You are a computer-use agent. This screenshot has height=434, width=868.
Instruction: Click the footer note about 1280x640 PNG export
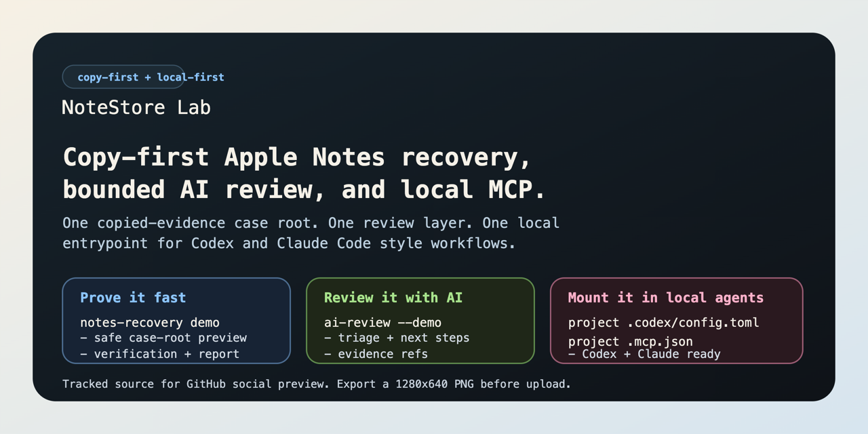[317, 384]
